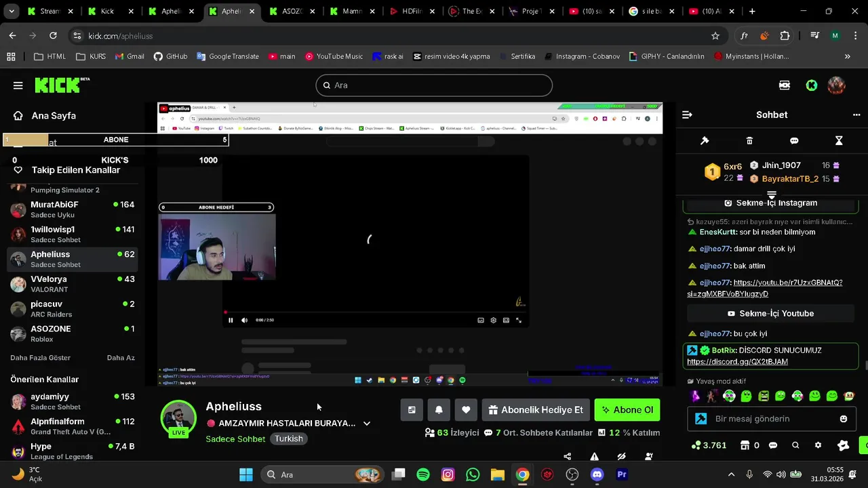This screenshot has height=488, width=868.
Task: Open Alpnfinalform recommended channel
Action: (73, 426)
